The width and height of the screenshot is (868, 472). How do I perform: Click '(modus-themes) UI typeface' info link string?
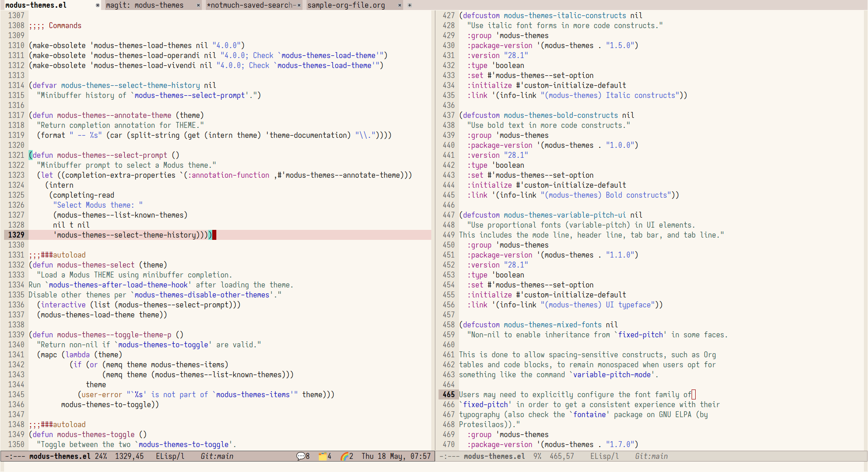point(597,305)
